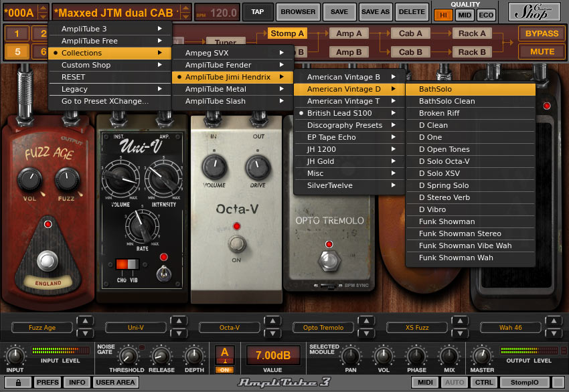This screenshot has height=392, width=569.
Task: Click the DELETE button
Action: coord(412,11)
